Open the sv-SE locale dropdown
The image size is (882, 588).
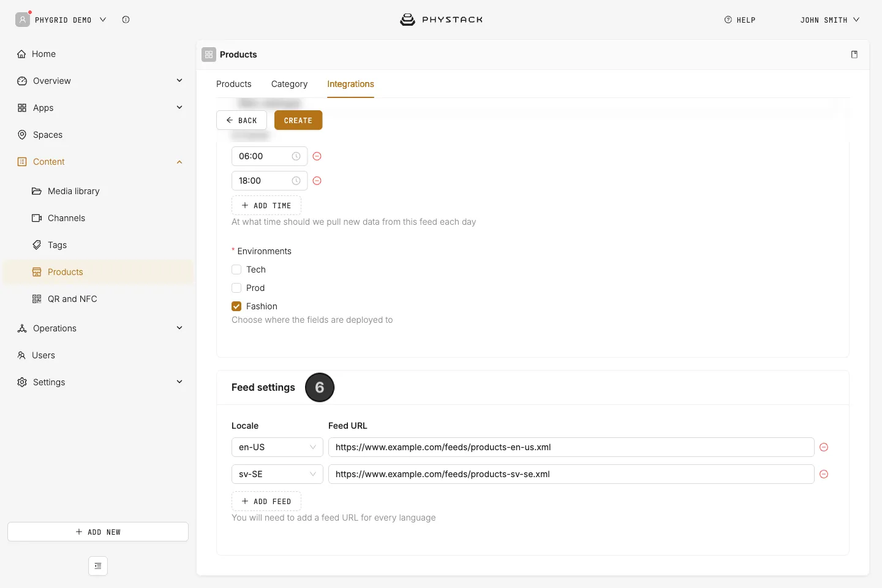tap(277, 474)
